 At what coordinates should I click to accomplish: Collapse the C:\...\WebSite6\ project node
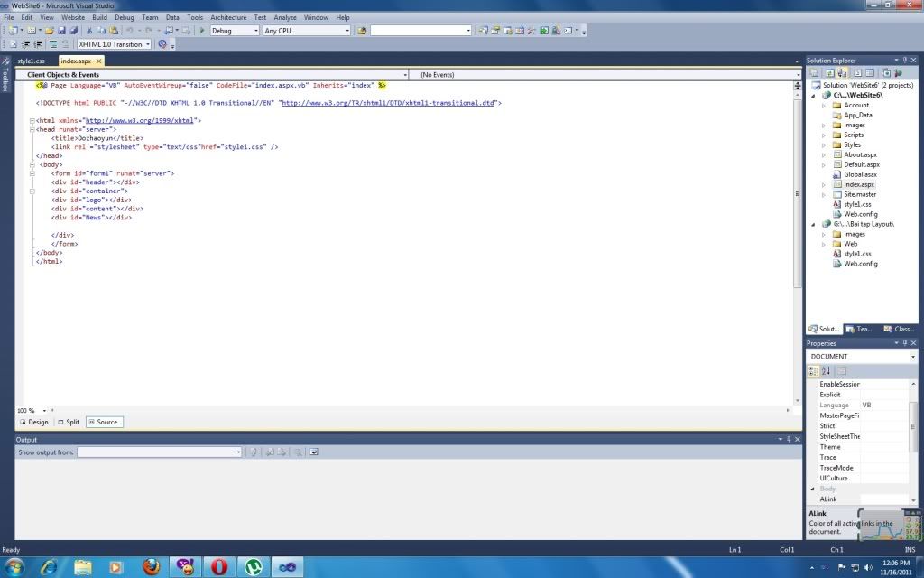814,96
